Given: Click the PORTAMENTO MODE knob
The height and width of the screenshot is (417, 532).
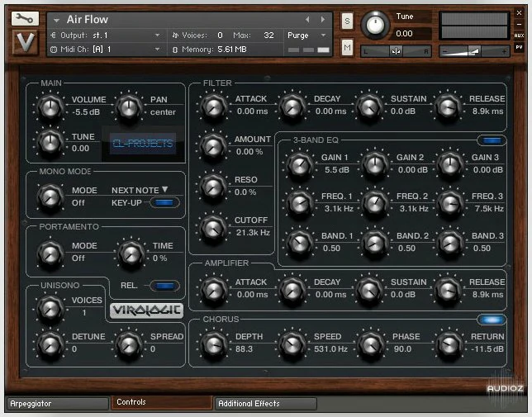Looking at the screenshot, I should click(x=50, y=254).
